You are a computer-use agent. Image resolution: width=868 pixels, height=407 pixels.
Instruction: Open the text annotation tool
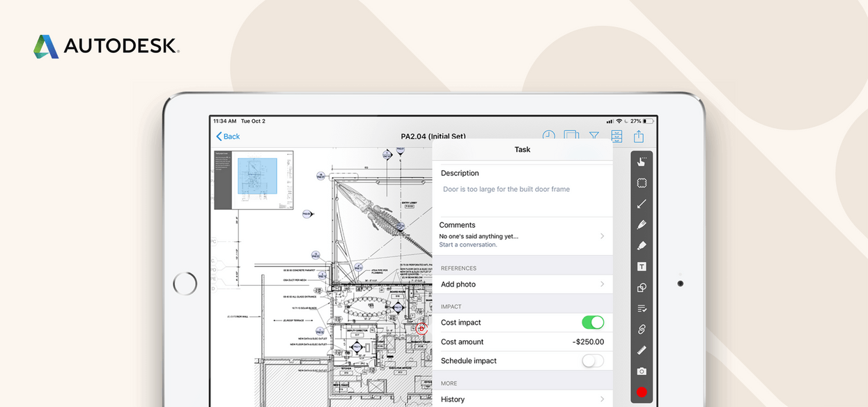coord(641,266)
